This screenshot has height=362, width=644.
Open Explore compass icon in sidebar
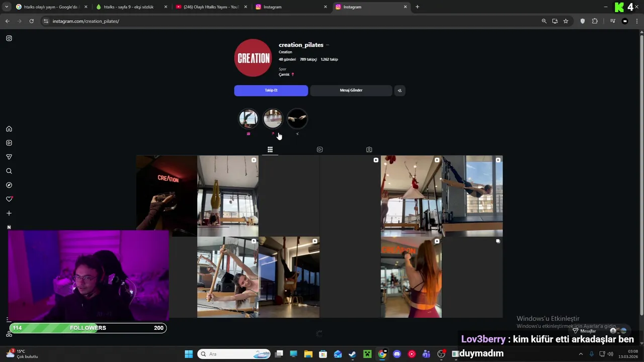[x=9, y=185]
